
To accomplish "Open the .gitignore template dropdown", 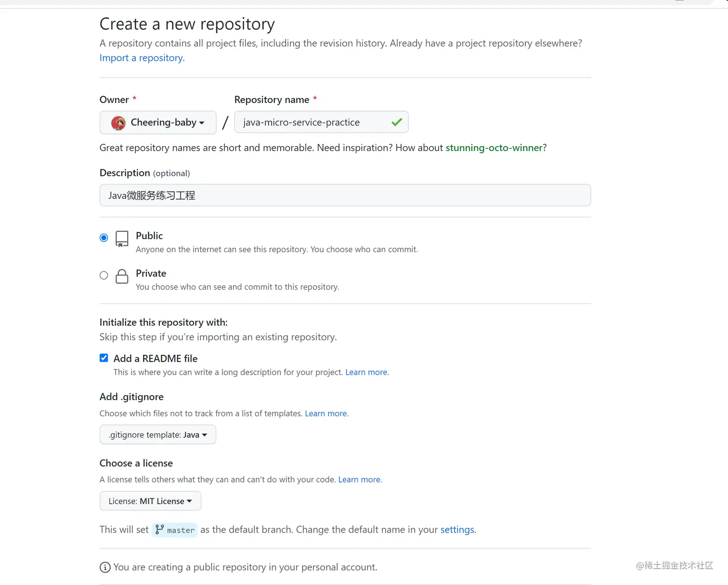I will click(x=158, y=435).
